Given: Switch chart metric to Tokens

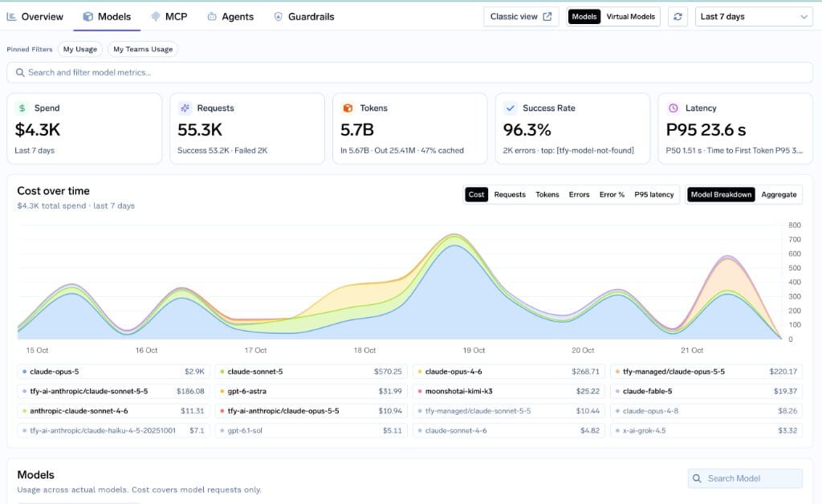Looking at the screenshot, I should tap(547, 194).
